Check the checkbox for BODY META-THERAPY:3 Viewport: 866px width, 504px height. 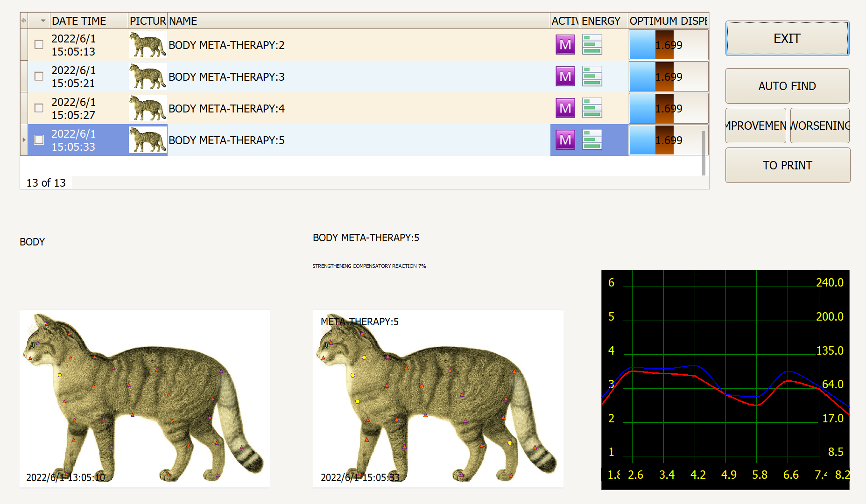coord(39,76)
